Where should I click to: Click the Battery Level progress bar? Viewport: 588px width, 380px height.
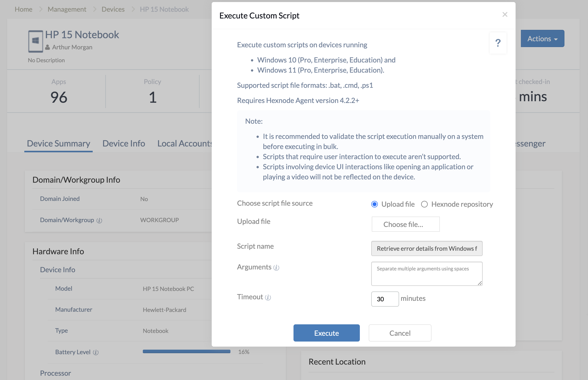[186, 351]
